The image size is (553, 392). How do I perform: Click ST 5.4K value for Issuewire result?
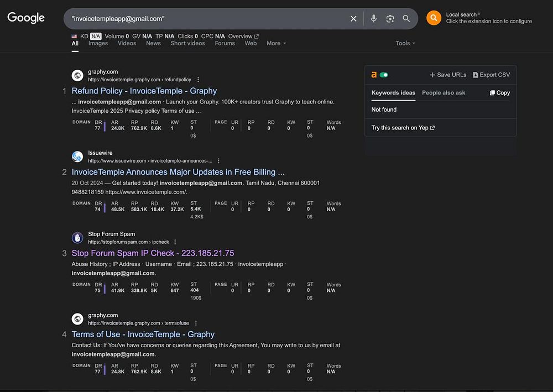(196, 209)
